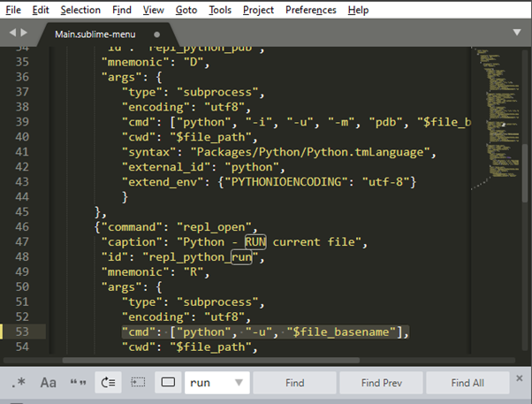Click "repl_open" on line 46
Screen dimensions: 532x404
214,227
